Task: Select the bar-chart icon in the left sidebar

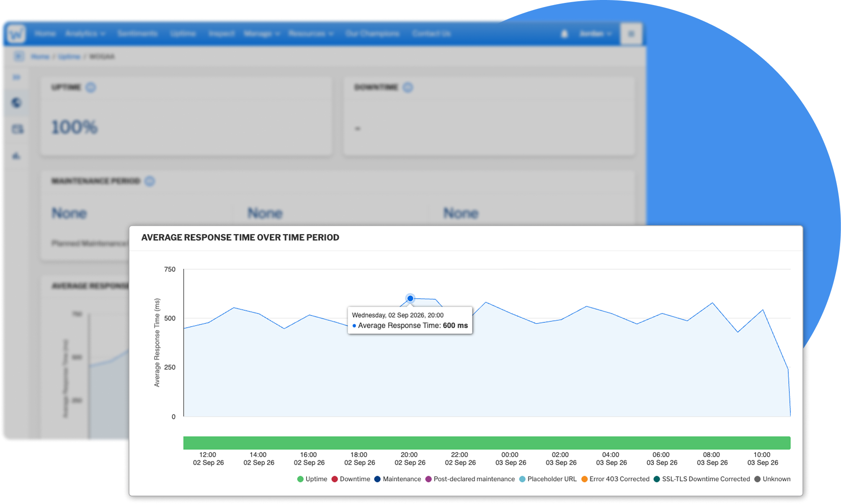Action: [16, 156]
